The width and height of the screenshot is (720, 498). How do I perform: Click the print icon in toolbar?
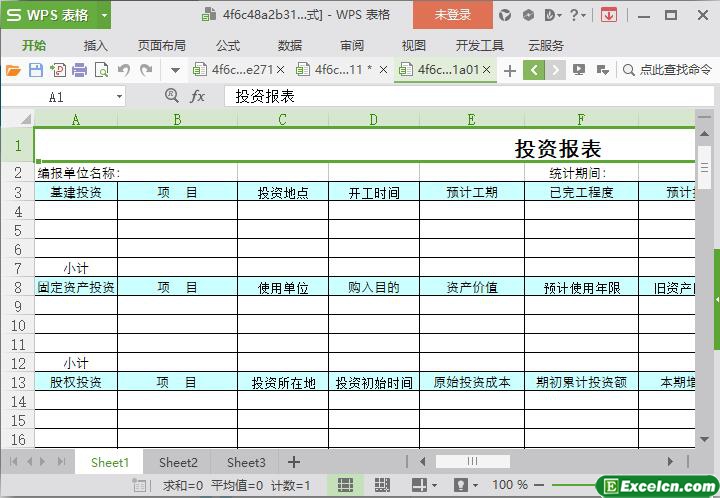[79, 70]
